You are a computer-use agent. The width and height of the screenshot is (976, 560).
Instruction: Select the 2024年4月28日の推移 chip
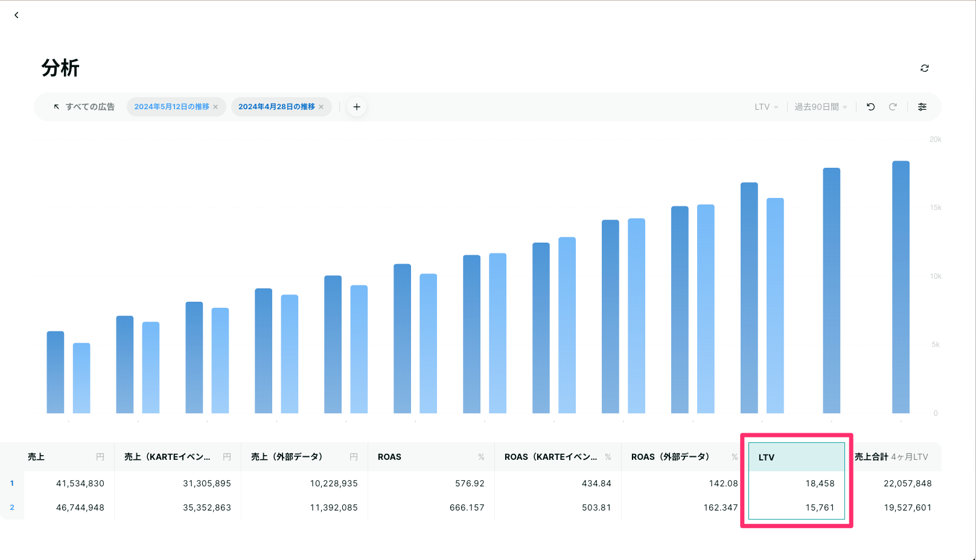pos(276,107)
